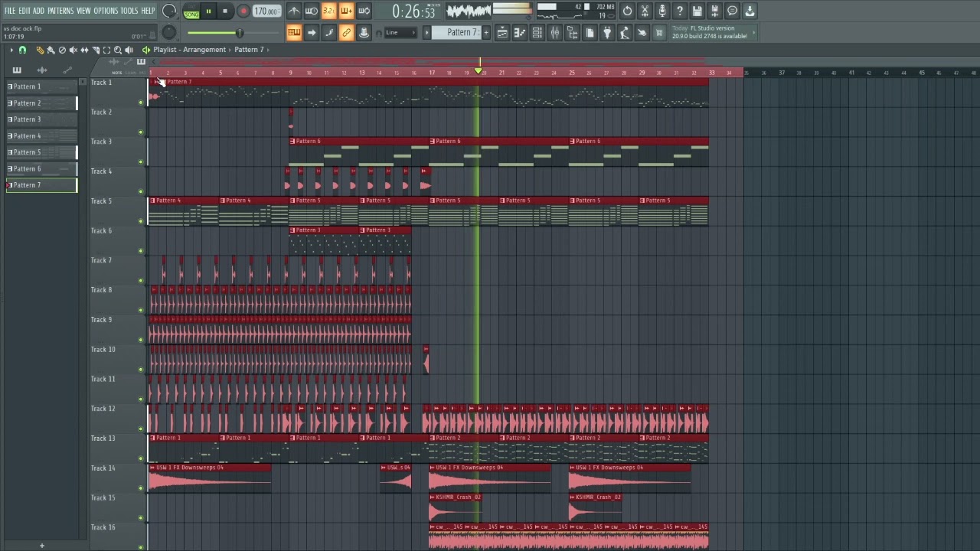Save the project with floppy icon
This screenshot has width=980, height=551.
point(697,11)
